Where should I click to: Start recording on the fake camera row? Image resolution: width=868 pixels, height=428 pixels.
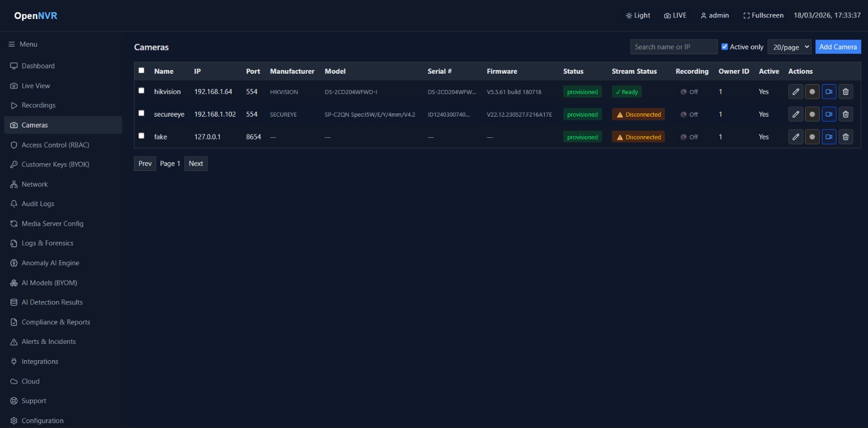[x=812, y=137]
